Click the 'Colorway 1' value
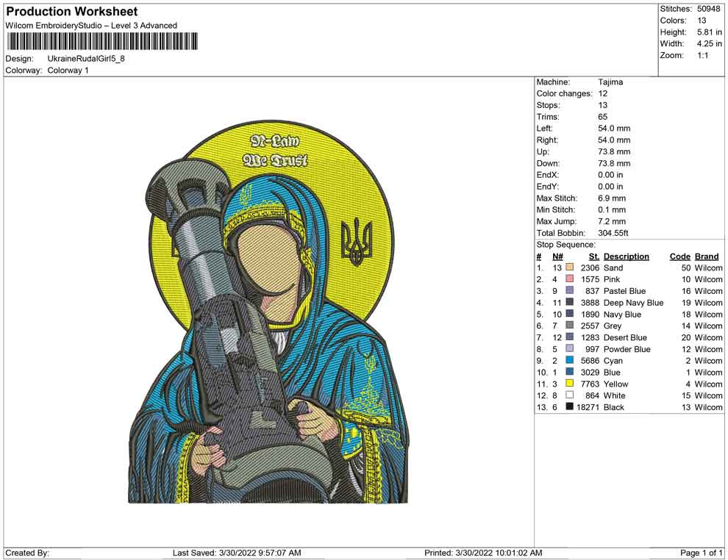Image resolution: width=728 pixels, height=560 pixels. pyautogui.click(x=68, y=70)
